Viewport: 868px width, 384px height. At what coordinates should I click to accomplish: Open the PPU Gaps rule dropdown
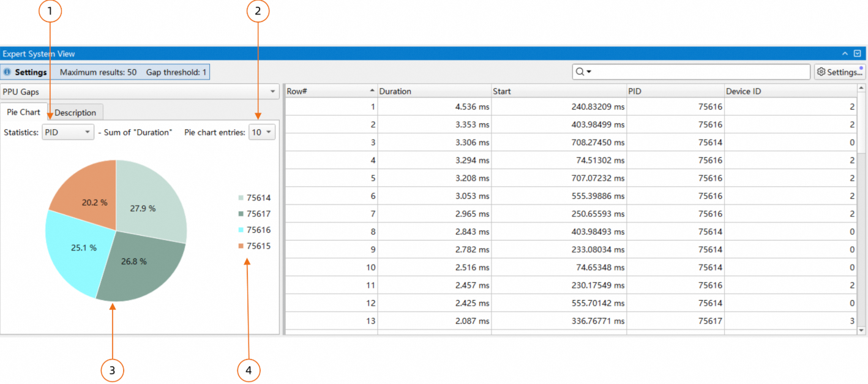(x=140, y=92)
